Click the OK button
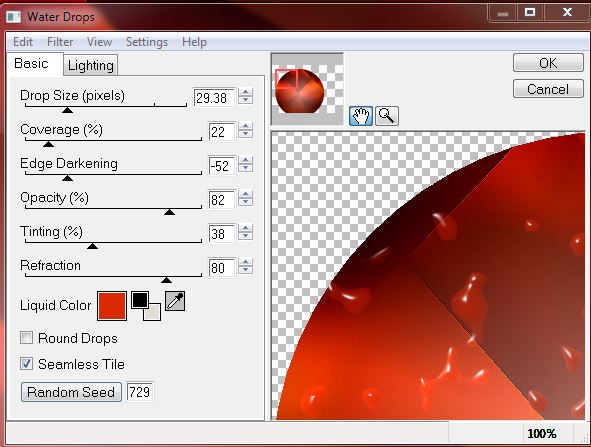The width and height of the screenshot is (591, 447). 548,63
